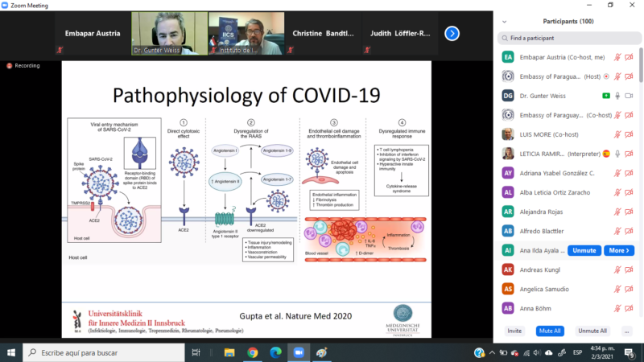Toggle Adriana Ysabel González C. microphone icon
This screenshot has height=362, width=644.
(x=617, y=173)
